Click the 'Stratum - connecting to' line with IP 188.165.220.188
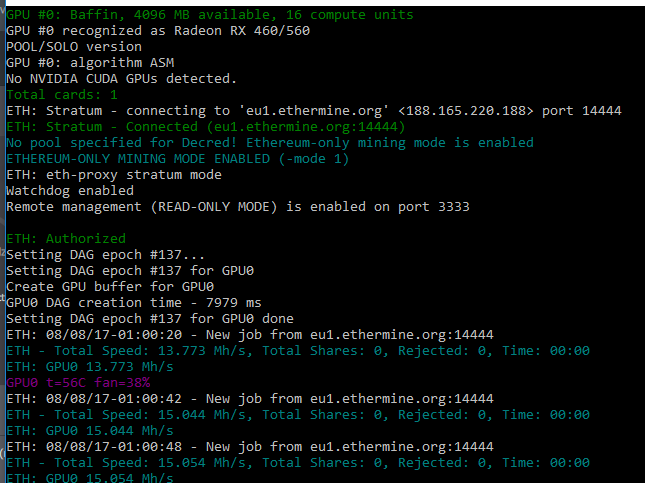This screenshot has width=645, height=483. click(314, 111)
